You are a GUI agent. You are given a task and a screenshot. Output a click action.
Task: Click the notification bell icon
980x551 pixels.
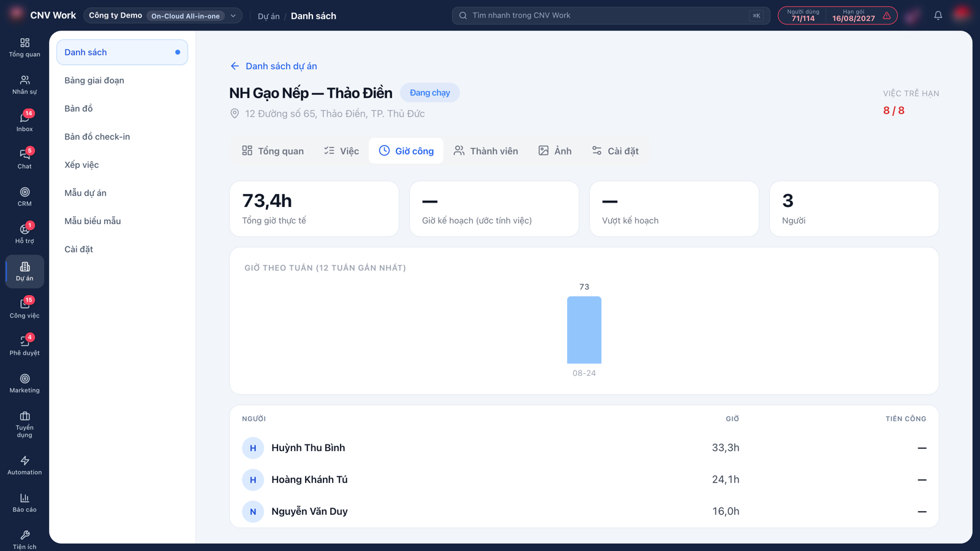[938, 15]
